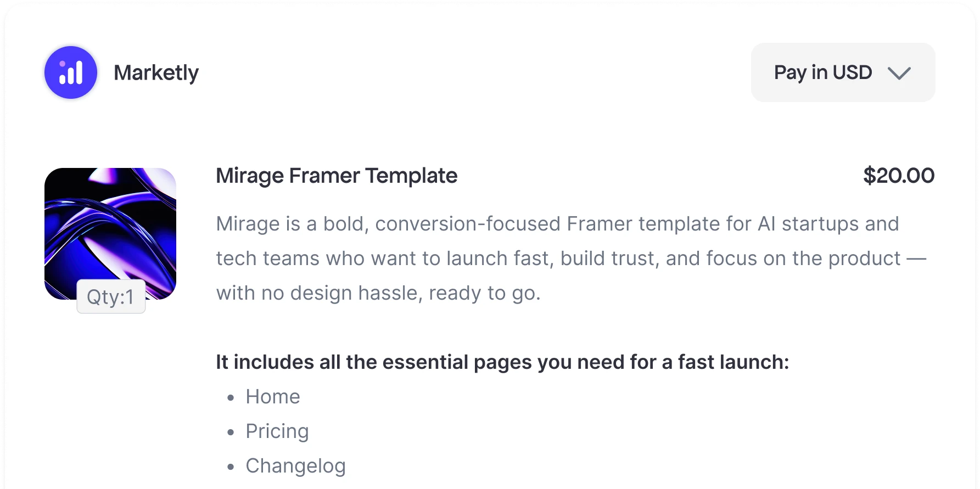Click the Home list item

click(x=272, y=396)
